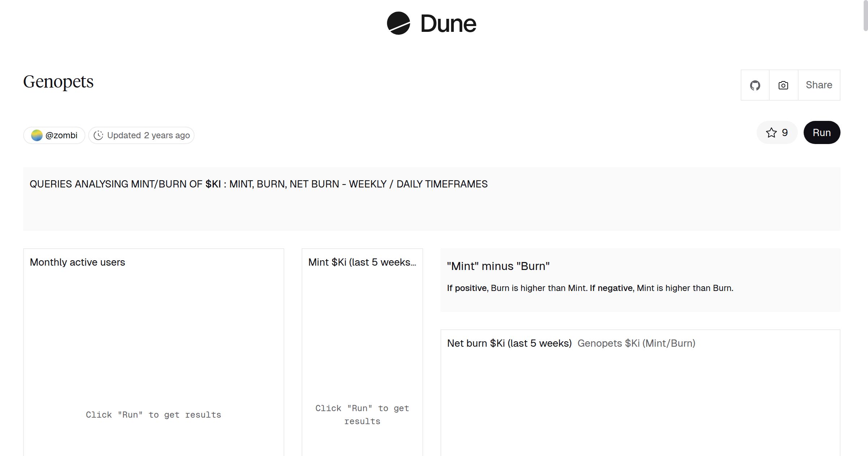Click the Genopets dashboard heading

[x=58, y=82]
